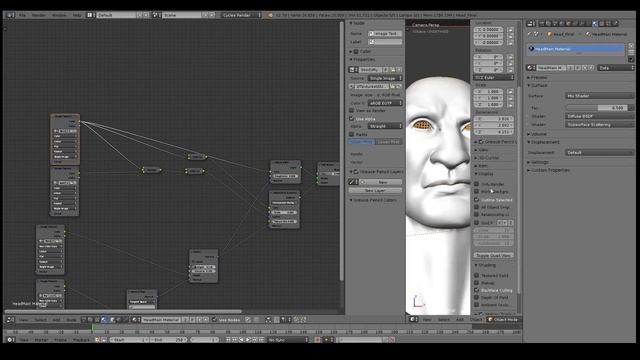The height and width of the screenshot is (360, 640).
Task: Open the Source Single Image dropdown
Action: click(x=385, y=78)
